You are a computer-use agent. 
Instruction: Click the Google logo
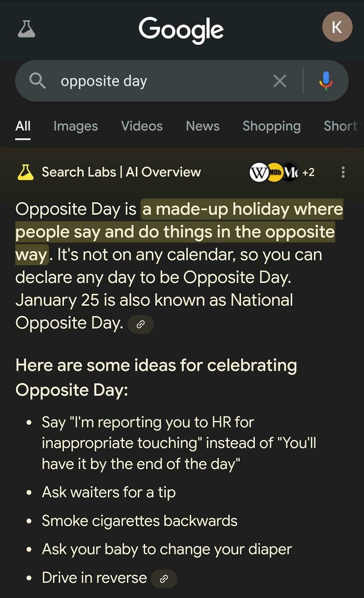(181, 30)
